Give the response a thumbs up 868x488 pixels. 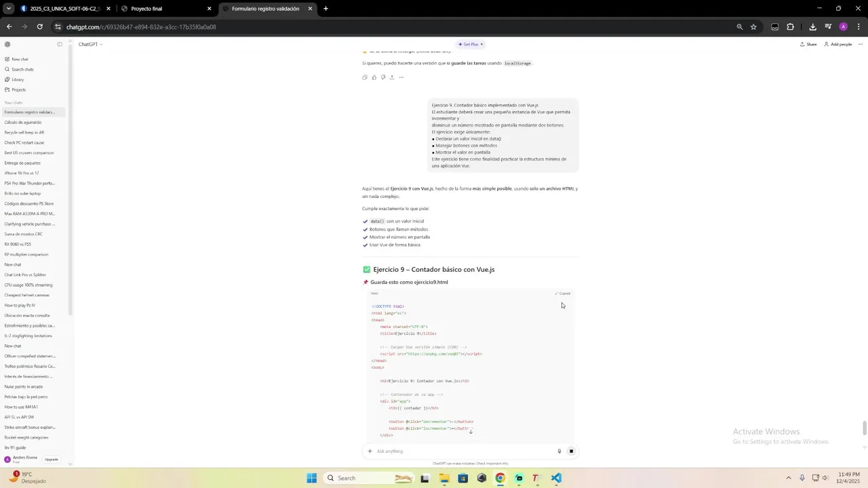(x=374, y=77)
